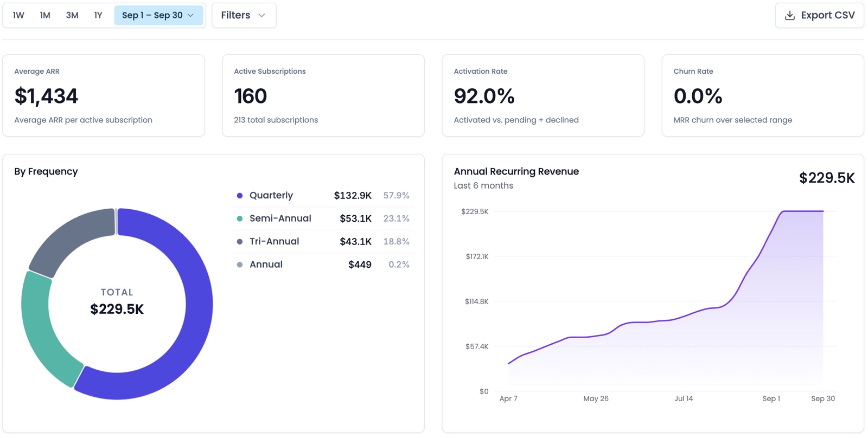Screen dimensions: 868x438
Task: Click the Activation Rate card title
Action: point(481,71)
